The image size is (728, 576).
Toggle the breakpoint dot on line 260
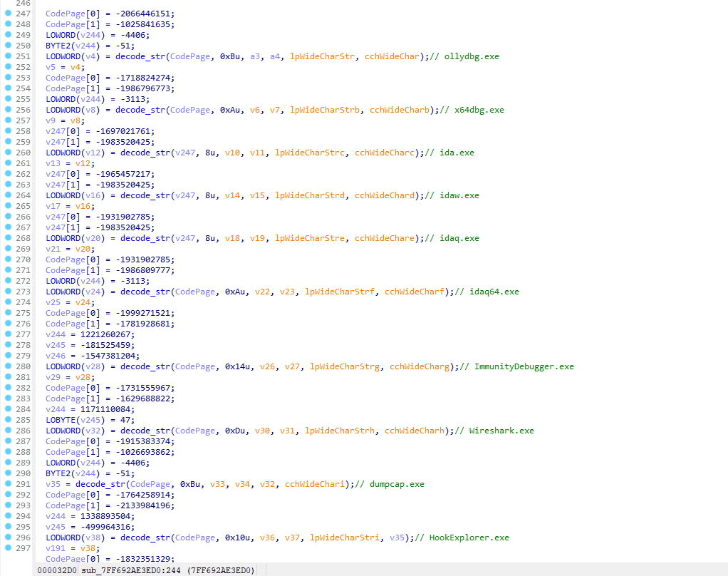(8, 152)
